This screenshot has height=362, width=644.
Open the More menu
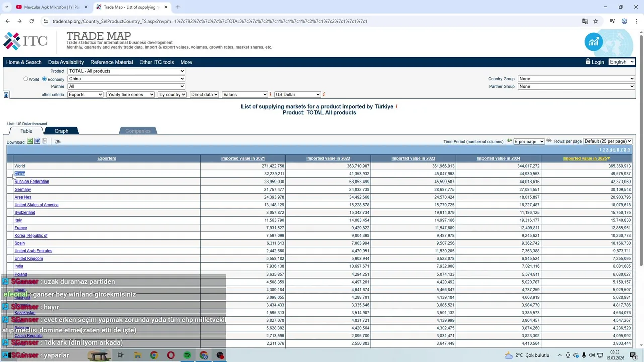point(186,62)
